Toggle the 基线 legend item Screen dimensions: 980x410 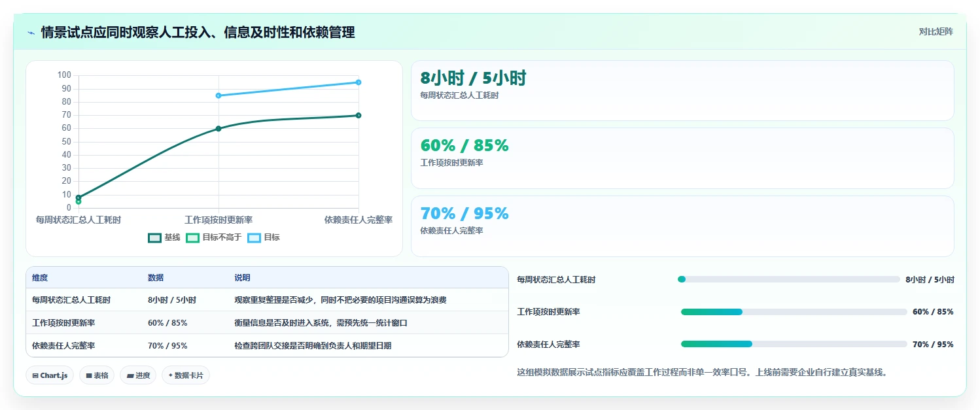click(x=164, y=237)
